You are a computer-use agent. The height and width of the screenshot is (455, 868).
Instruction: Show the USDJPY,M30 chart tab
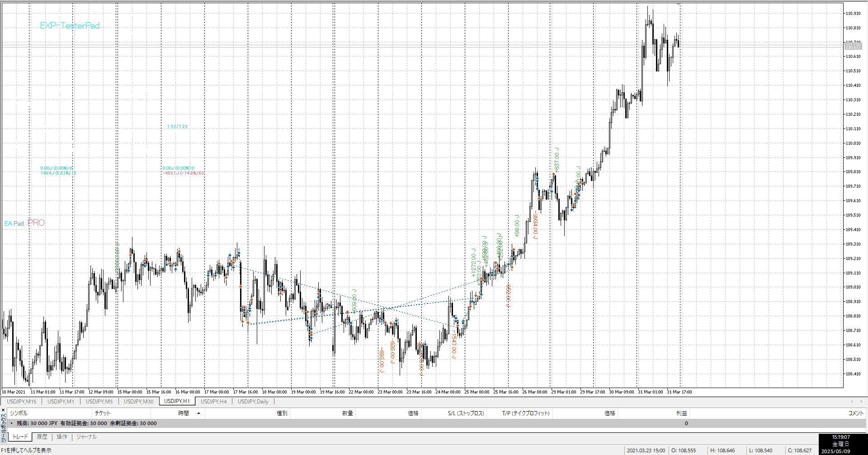coord(138,401)
